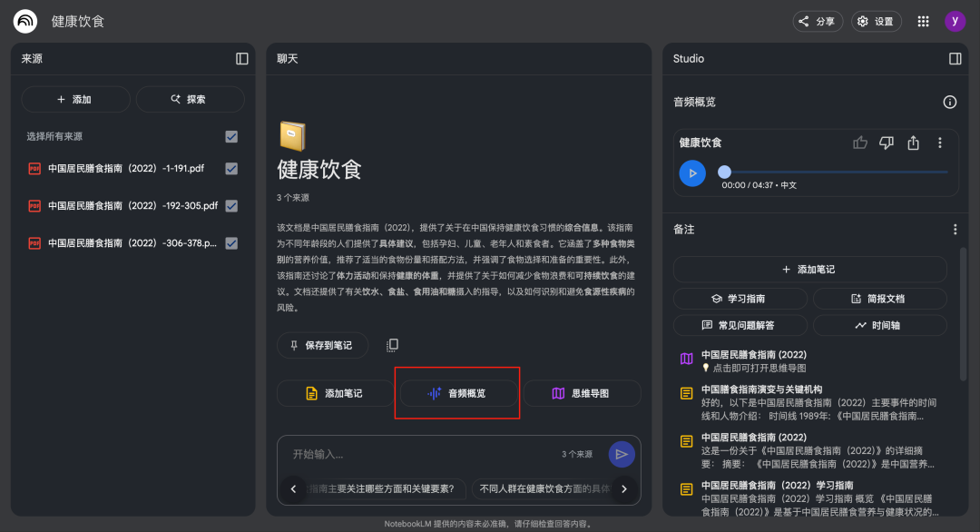
Task: Click 探索 to discover sources
Action: coord(190,99)
